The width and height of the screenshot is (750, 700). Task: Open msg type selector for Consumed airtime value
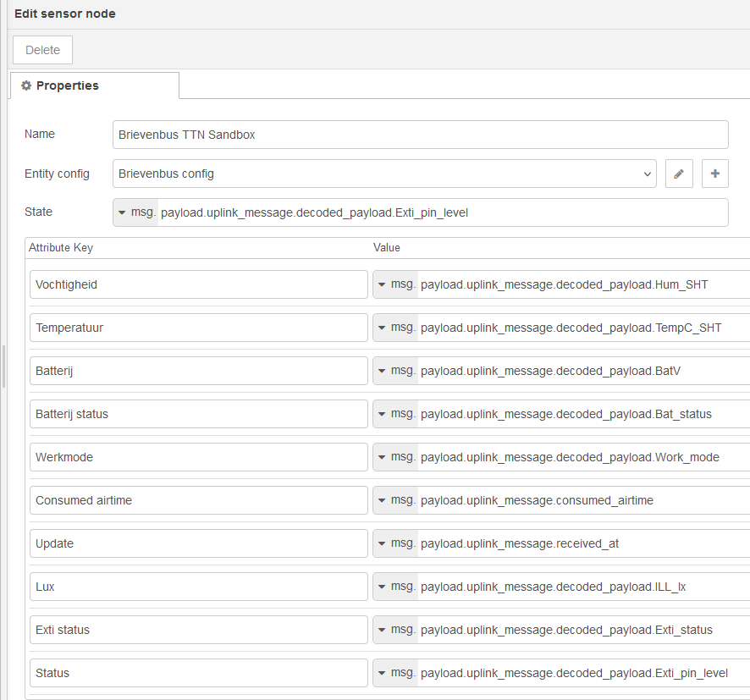point(395,500)
